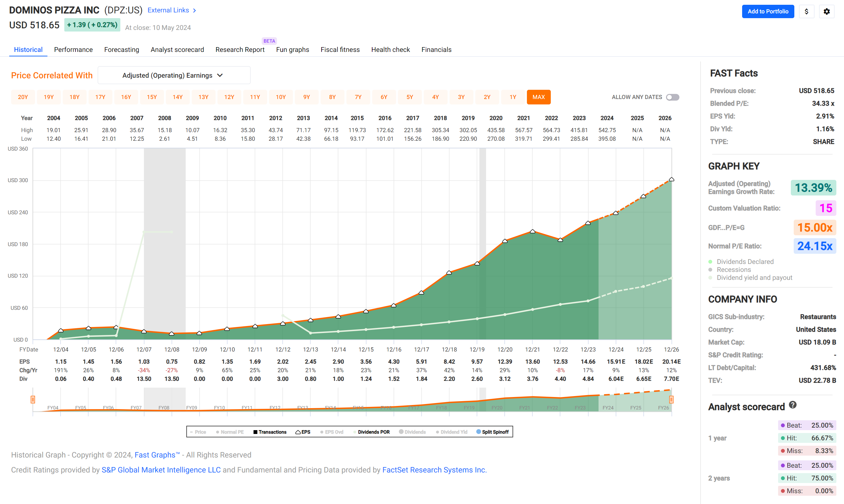844x504 pixels.
Task: Click the dollar currency icon button
Action: pos(806,11)
